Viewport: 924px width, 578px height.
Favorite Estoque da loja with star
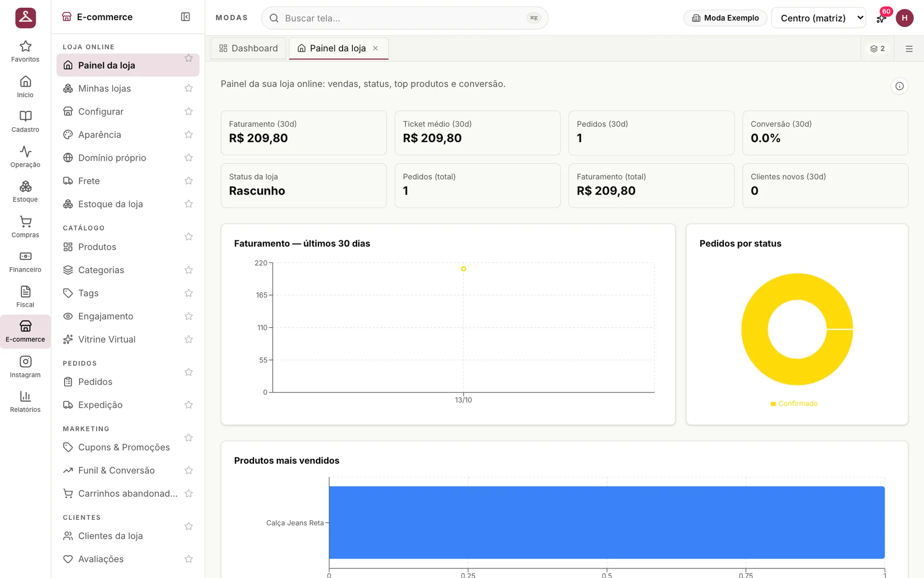click(x=189, y=204)
